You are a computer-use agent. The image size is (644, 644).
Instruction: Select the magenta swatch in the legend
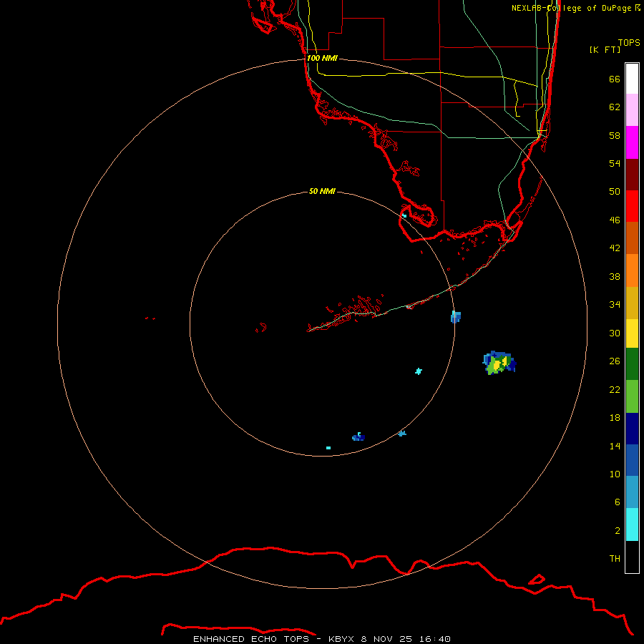click(632, 142)
